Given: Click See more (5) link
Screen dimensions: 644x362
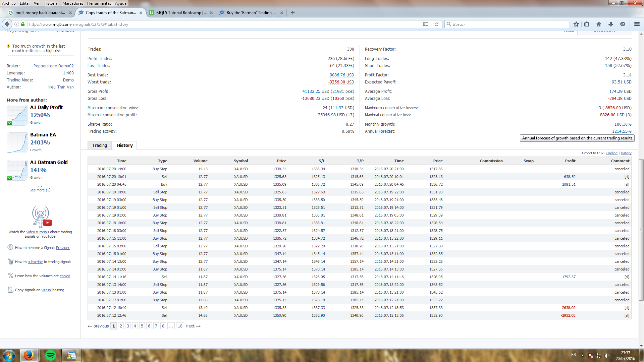Looking at the screenshot, I should 40,190.
